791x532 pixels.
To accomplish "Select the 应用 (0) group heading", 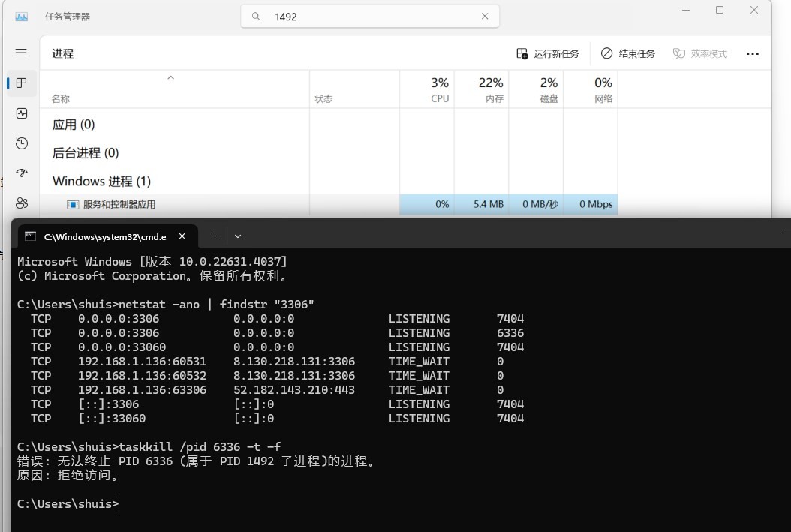I will (74, 125).
